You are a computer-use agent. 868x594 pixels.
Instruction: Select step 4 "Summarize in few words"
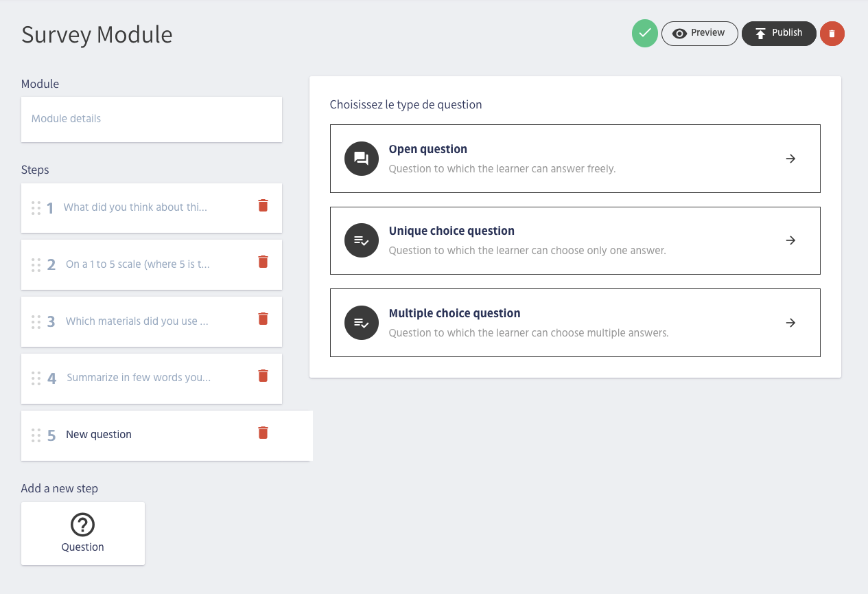(x=138, y=378)
